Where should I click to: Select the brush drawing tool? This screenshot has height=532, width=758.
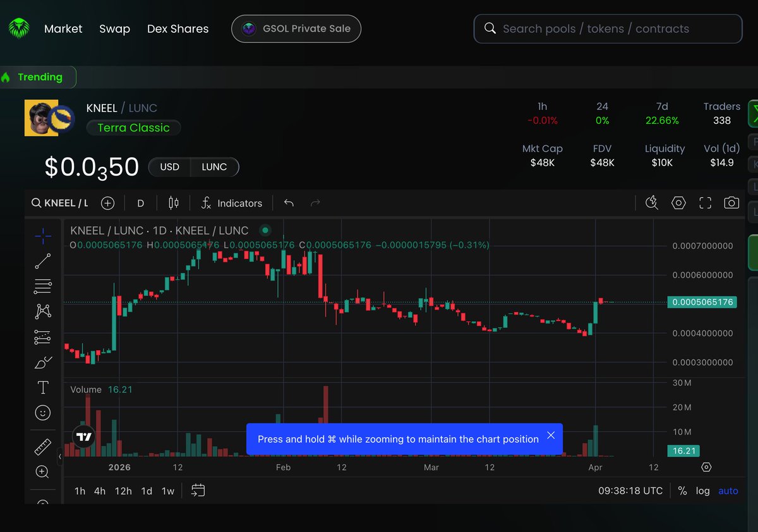(43, 362)
